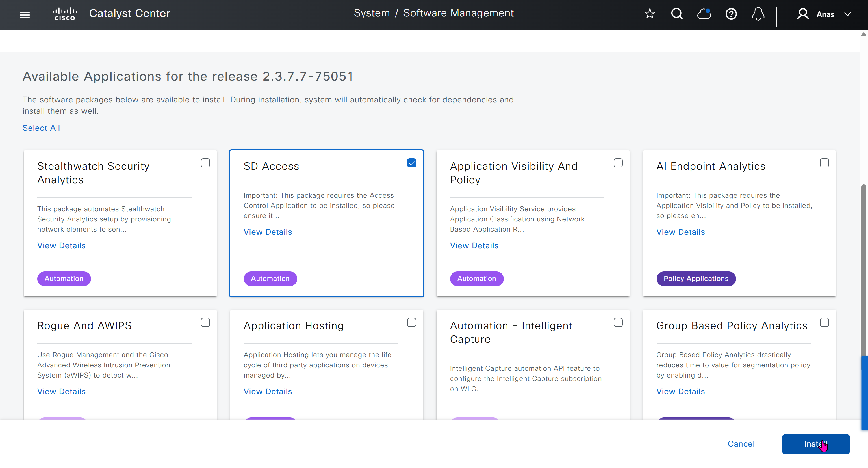
Task: Click the vertical page scrollbar
Action: coord(863,270)
